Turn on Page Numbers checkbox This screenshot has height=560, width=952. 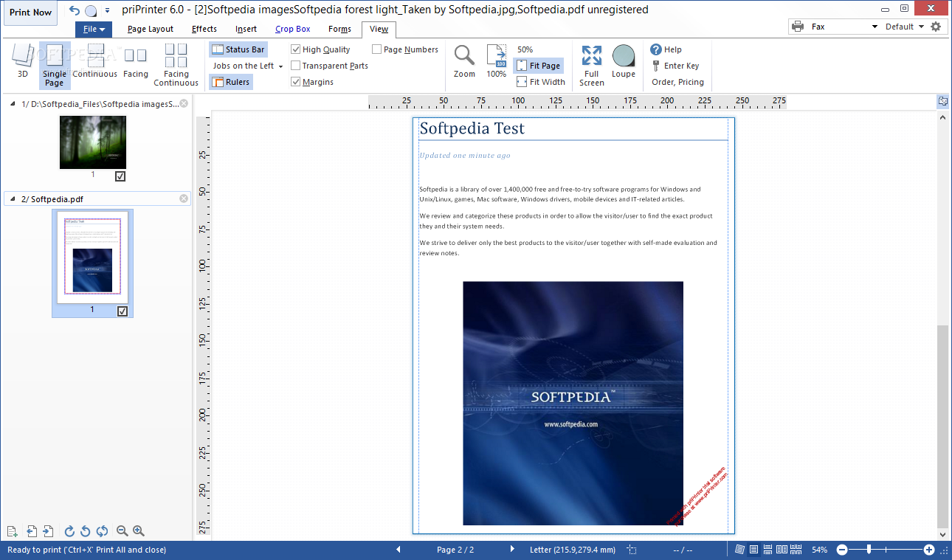point(377,49)
